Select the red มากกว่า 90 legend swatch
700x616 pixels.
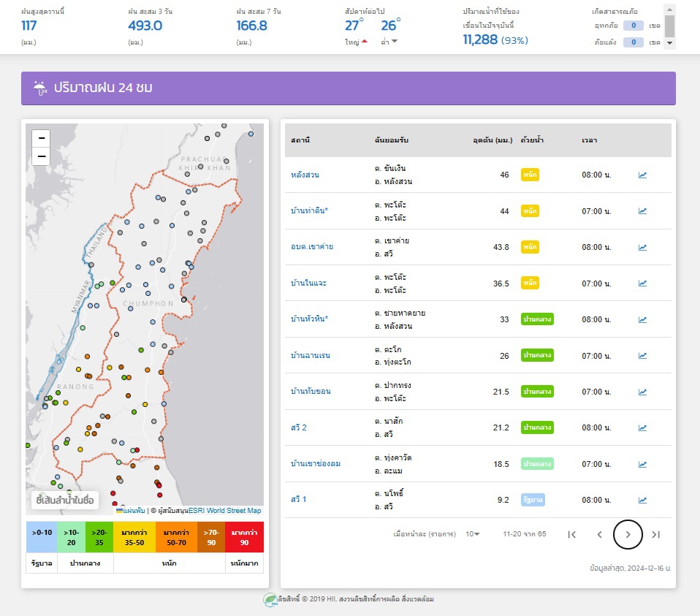pyautogui.click(x=244, y=536)
